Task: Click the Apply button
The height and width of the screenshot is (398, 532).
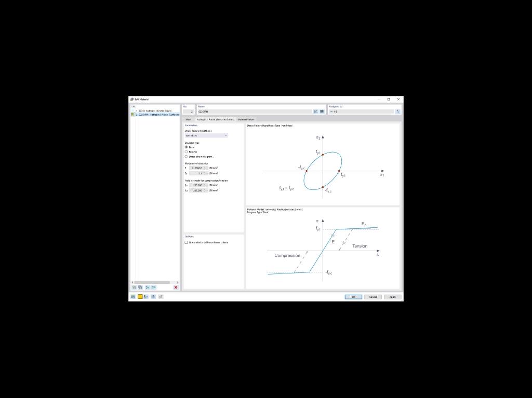Action: [393, 297]
